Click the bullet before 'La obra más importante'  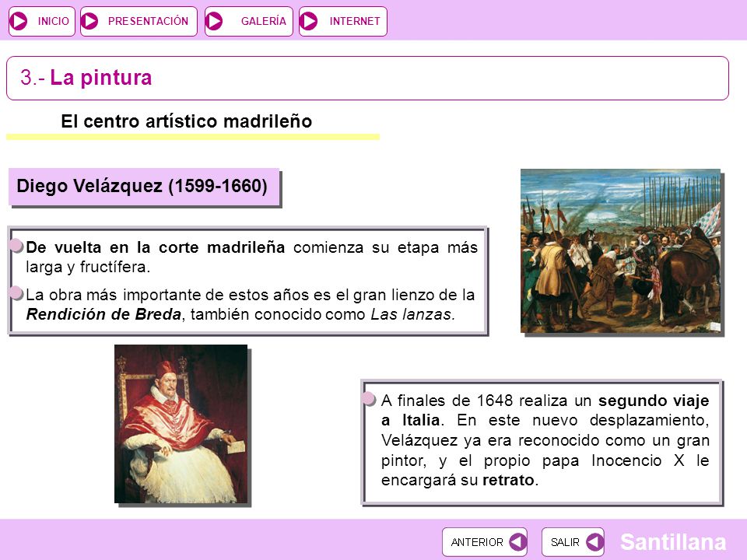point(16,293)
